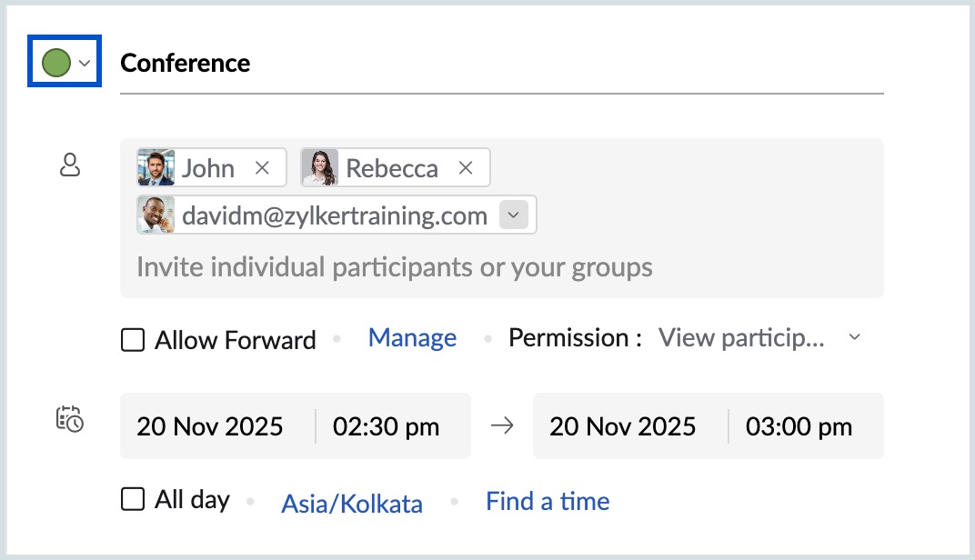Remove John from participants
The width and height of the screenshot is (975, 560).
pos(262,168)
